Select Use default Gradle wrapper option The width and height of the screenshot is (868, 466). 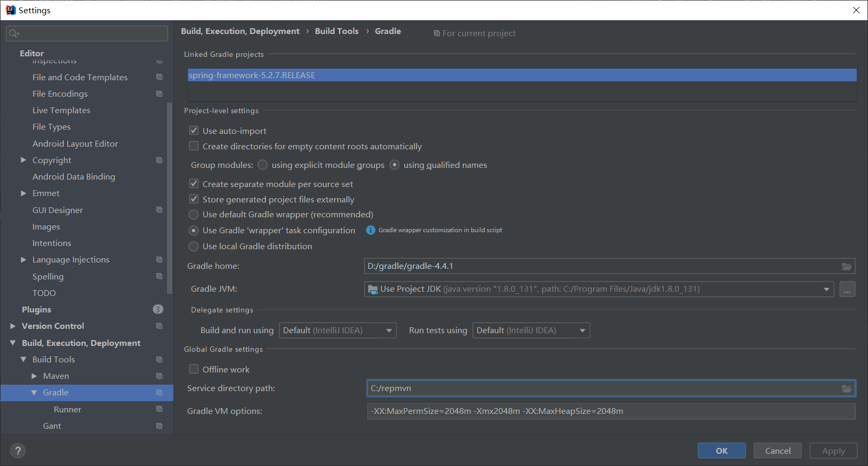pyautogui.click(x=194, y=215)
